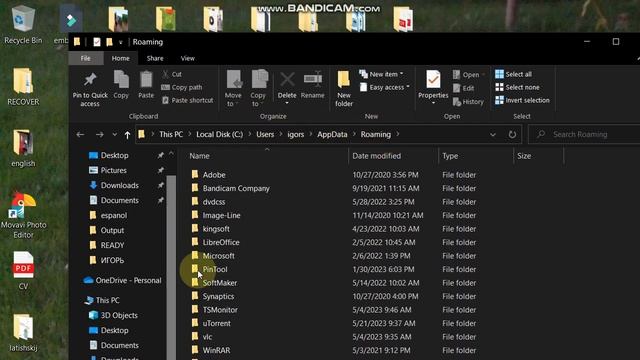Open Properties from ribbon

(x=433, y=87)
